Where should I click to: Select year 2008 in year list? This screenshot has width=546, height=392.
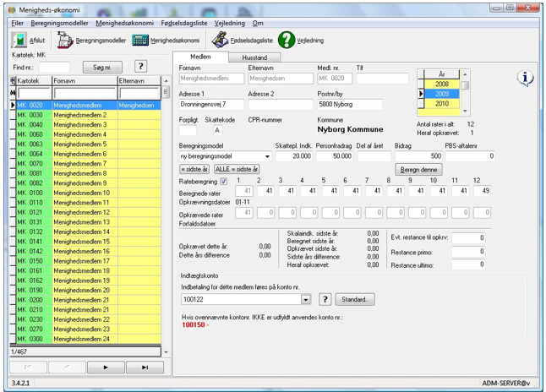[x=442, y=84]
